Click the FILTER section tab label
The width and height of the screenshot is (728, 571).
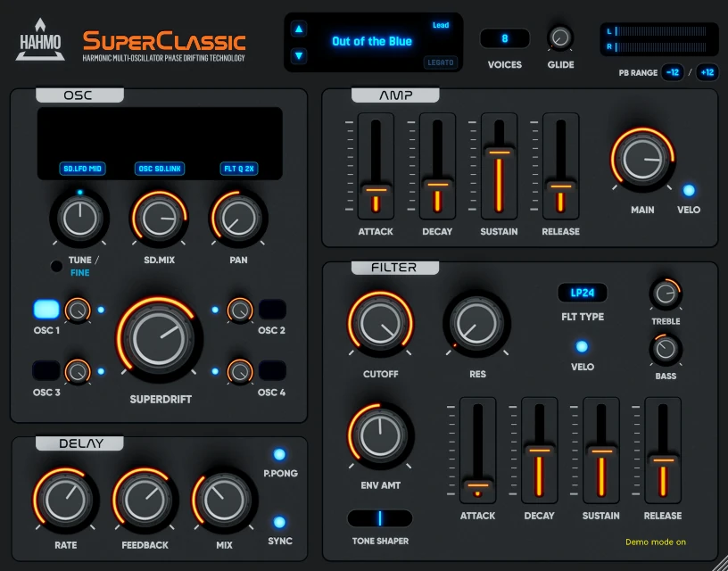(x=394, y=268)
